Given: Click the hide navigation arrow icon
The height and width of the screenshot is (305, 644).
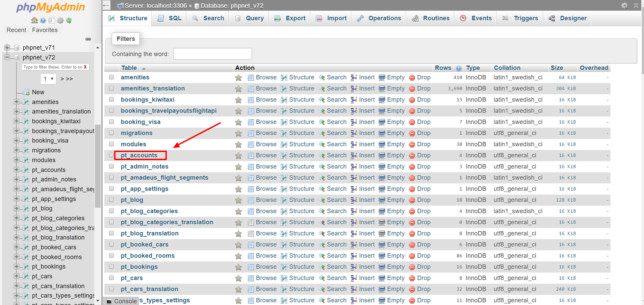Looking at the screenshot, I should click(106, 5).
